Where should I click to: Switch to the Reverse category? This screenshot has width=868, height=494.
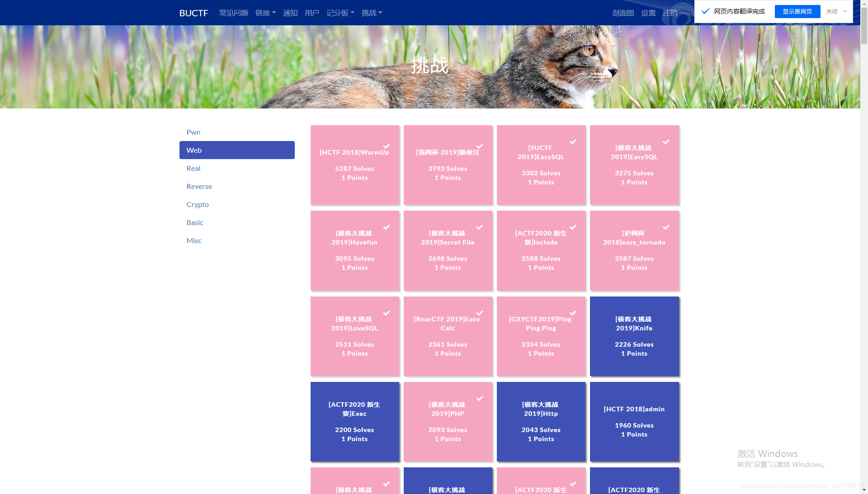[237, 186]
